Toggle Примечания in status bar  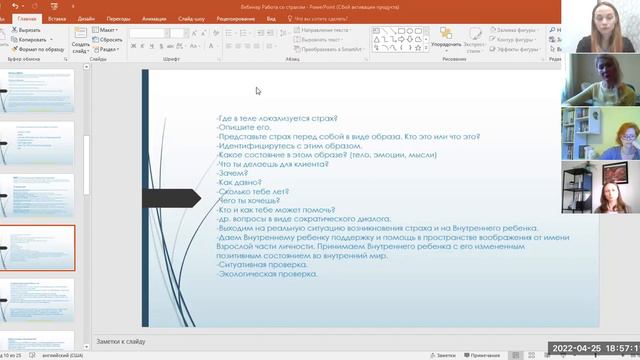pyautogui.click(x=482, y=356)
